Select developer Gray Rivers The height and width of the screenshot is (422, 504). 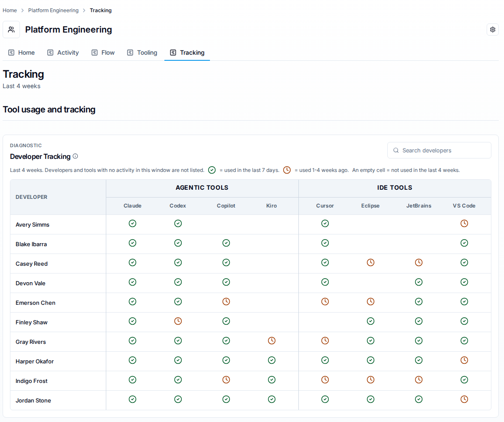31,342
